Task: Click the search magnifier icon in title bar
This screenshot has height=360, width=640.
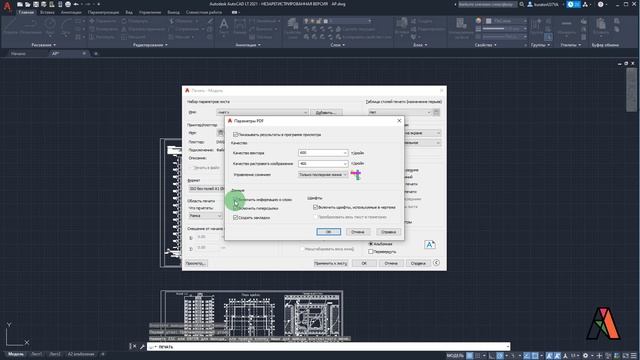Action: click(522, 4)
